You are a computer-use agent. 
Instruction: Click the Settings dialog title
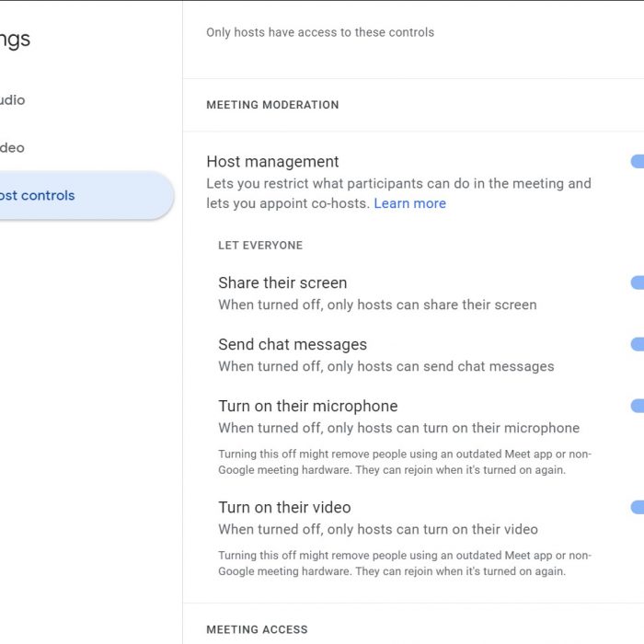tap(15, 40)
